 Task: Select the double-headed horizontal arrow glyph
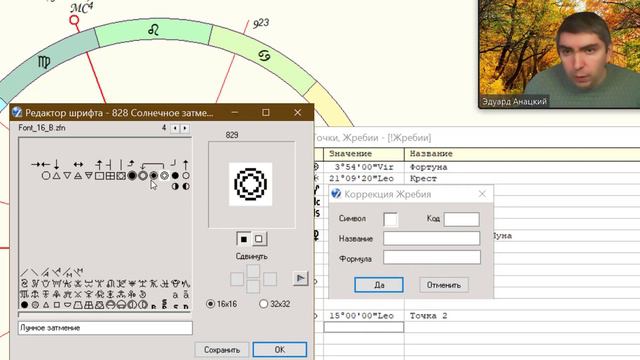point(78,164)
